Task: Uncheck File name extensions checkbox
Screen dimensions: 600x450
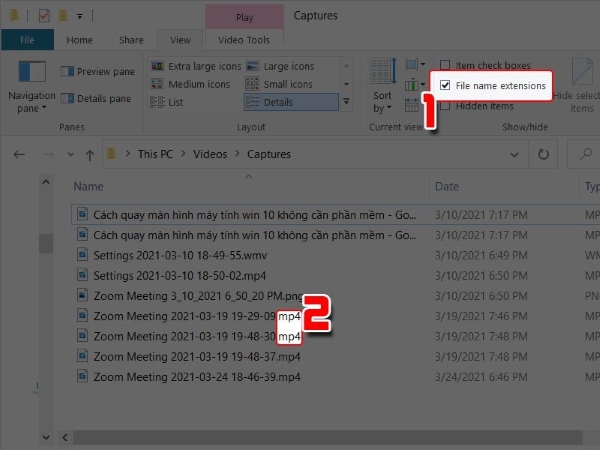Action: pos(446,86)
